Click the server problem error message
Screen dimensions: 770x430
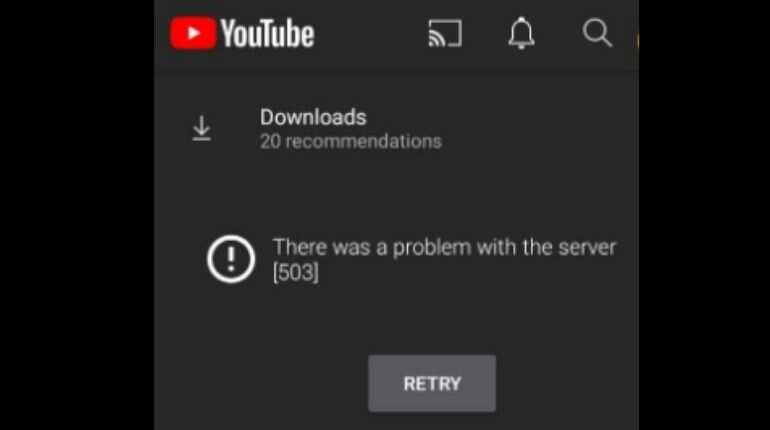point(444,259)
